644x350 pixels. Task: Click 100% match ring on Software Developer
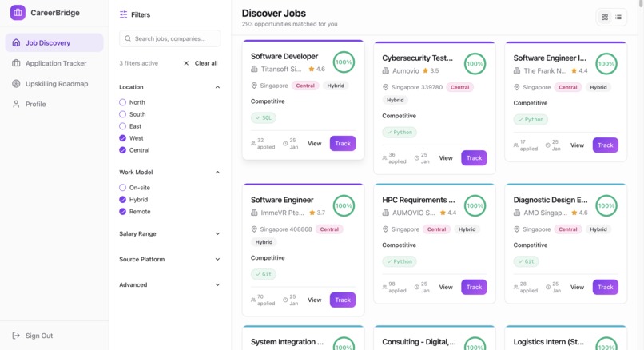[x=344, y=62]
